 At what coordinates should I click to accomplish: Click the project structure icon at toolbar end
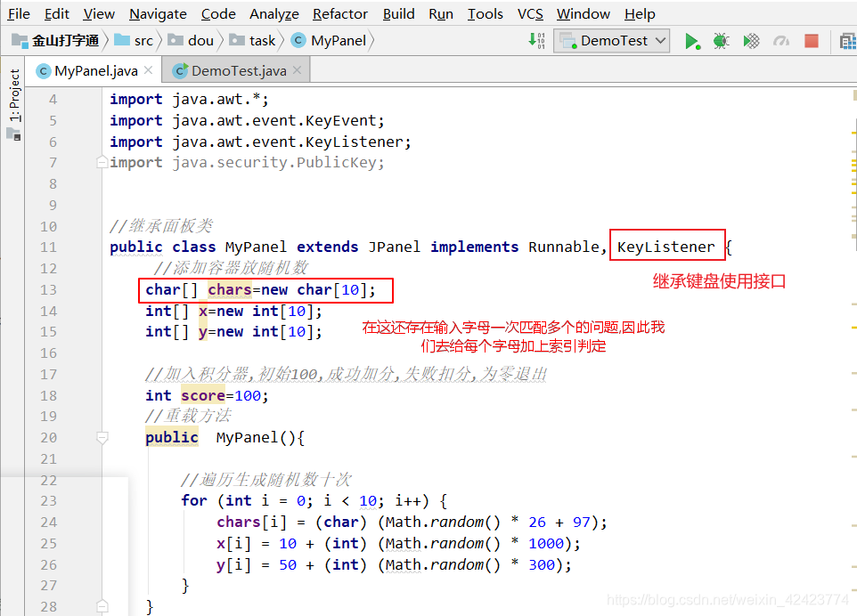click(848, 41)
